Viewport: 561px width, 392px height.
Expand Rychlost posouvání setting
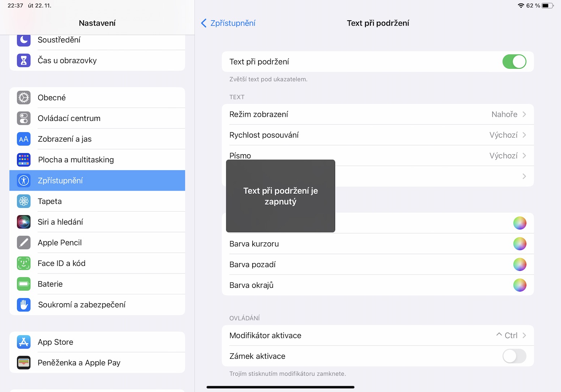pos(378,135)
